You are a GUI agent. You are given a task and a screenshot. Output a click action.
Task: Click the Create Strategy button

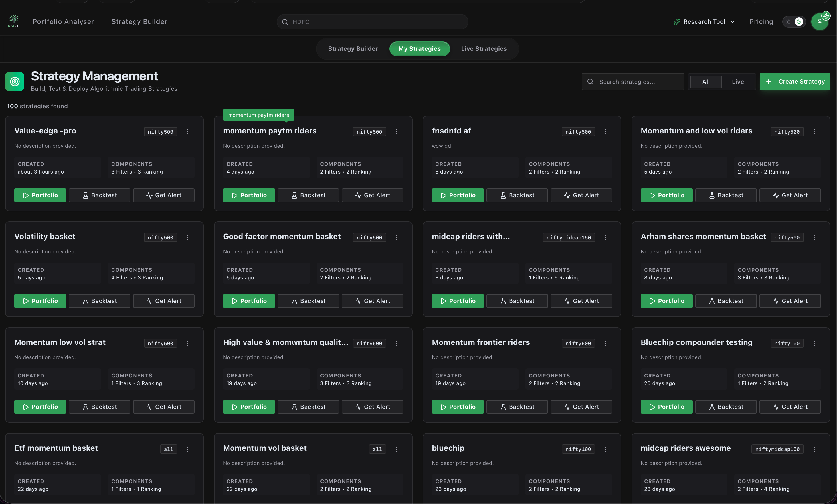[x=794, y=82]
